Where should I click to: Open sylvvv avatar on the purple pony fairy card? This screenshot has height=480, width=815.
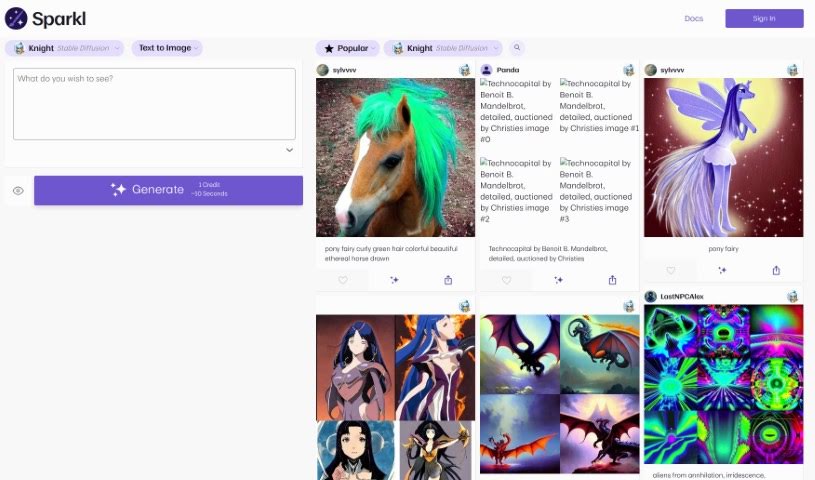click(651, 70)
